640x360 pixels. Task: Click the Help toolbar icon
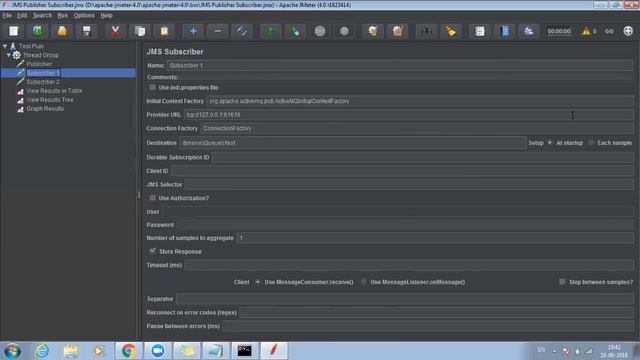[504, 31]
